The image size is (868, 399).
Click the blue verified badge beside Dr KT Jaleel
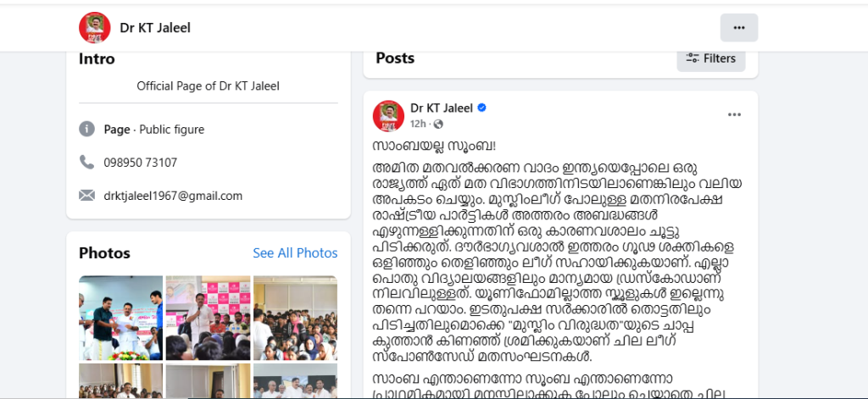(481, 108)
